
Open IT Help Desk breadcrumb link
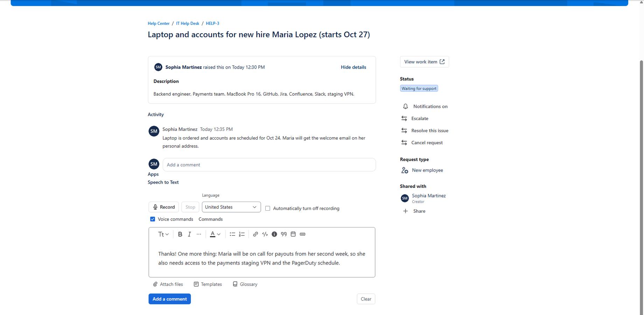coord(188,23)
